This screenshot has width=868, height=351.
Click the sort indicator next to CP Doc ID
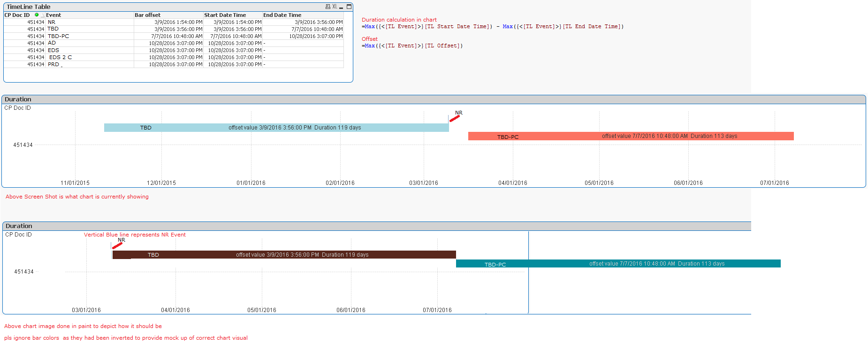click(x=42, y=15)
